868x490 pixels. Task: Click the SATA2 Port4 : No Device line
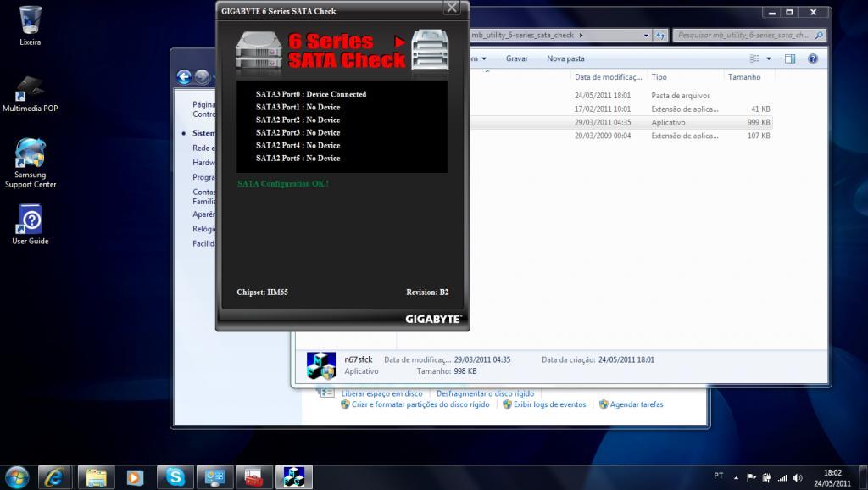pyautogui.click(x=298, y=146)
